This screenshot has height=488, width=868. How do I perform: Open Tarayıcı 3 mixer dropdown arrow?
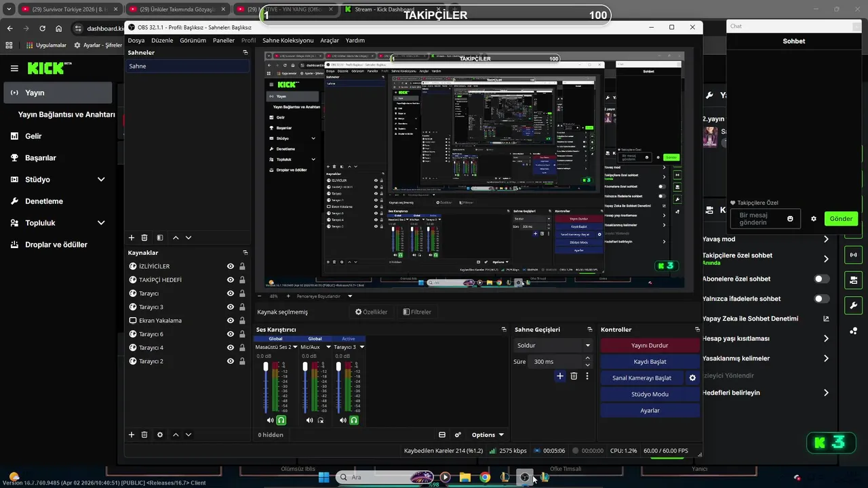[x=362, y=347]
